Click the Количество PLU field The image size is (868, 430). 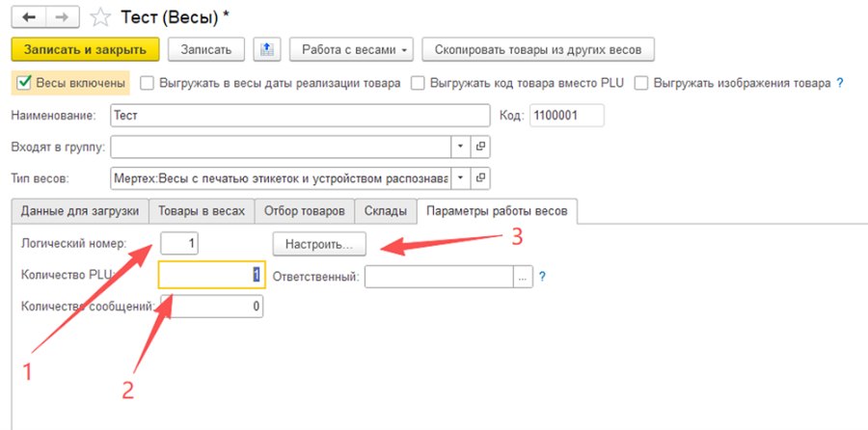click(212, 275)
